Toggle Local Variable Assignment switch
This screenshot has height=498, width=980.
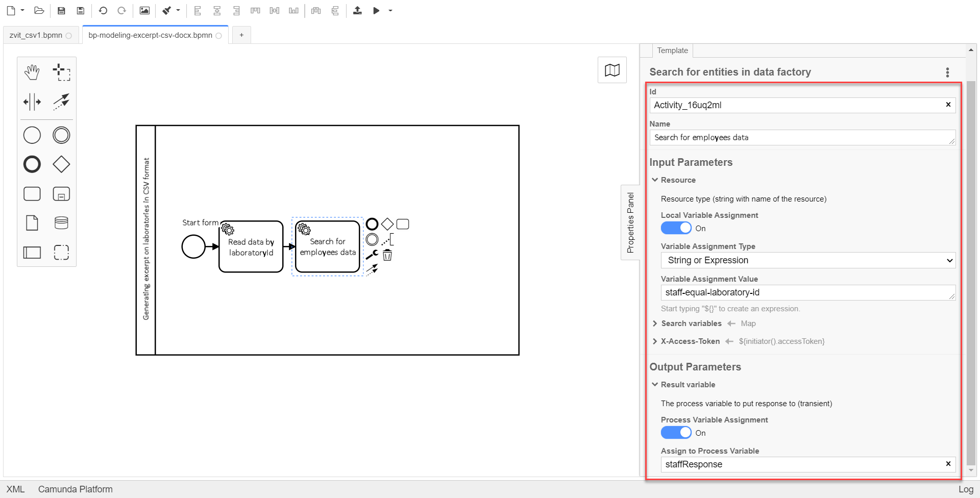coord(676,228)
